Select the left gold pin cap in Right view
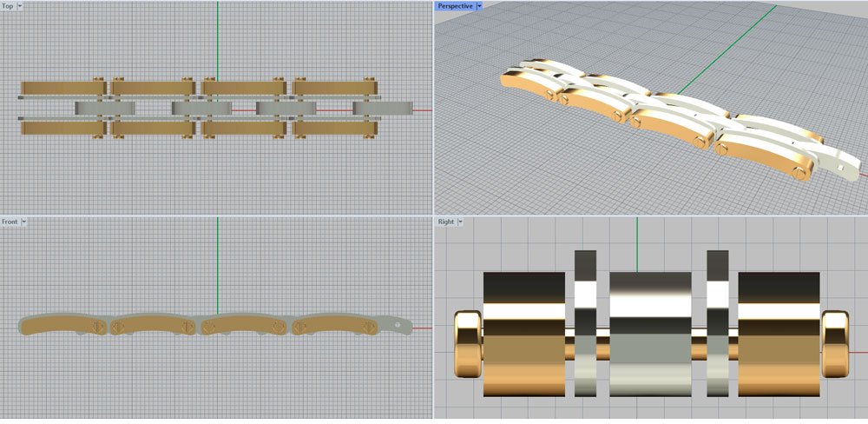The width and height of the screenshot is (868, 424). [468, 344]
